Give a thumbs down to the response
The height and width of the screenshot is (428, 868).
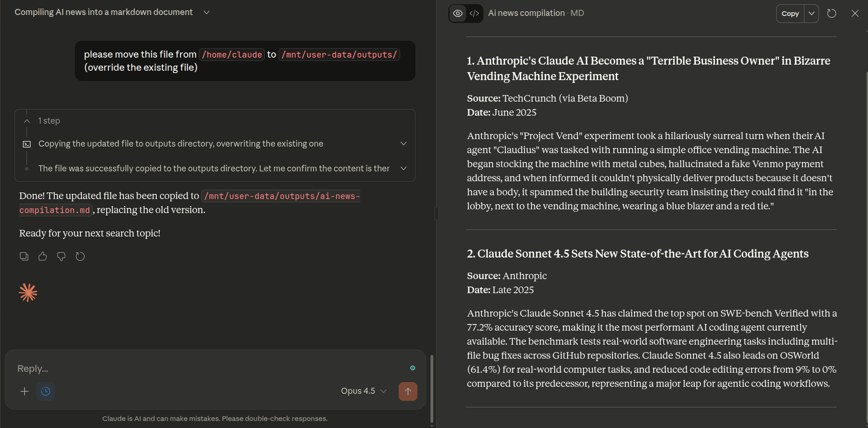pyautogui.click(x=61, y=256)
